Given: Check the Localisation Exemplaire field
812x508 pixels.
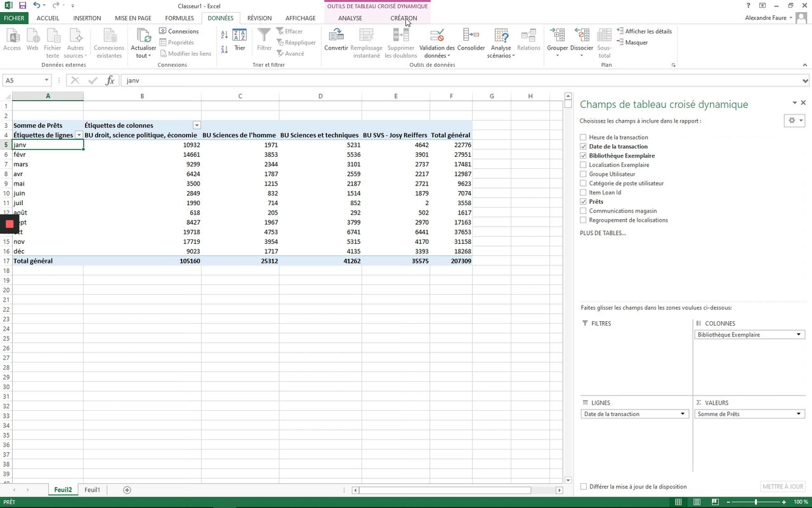Looking at the screenshot, I should (583, 165).
